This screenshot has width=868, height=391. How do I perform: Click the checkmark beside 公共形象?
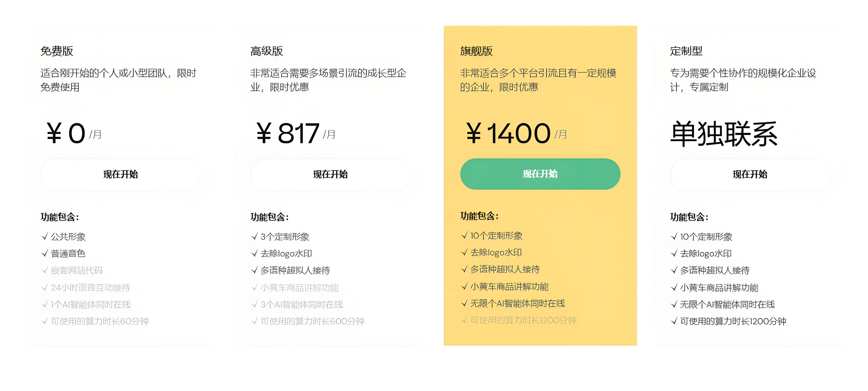[44, 237]
